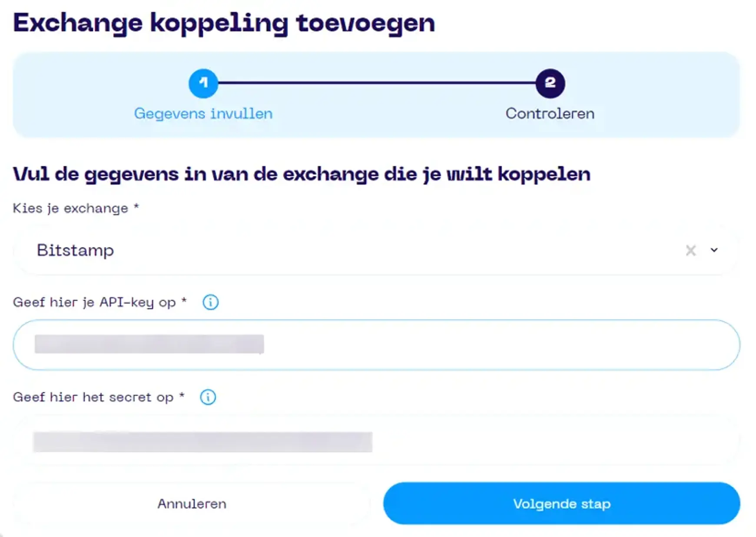The image size is (756, 537).
Task: Click the circled i beside the secret label
Action: [x=208, y=397]
